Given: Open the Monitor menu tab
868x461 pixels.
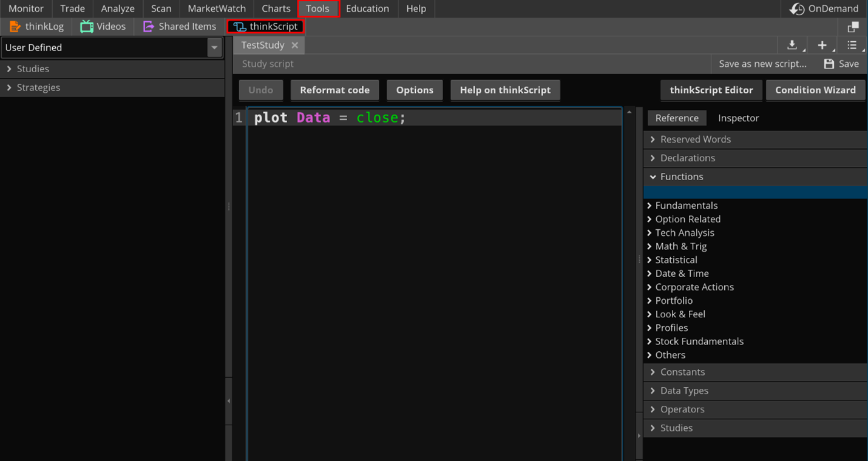Looking at the screenshot, I should coord(26,8).
